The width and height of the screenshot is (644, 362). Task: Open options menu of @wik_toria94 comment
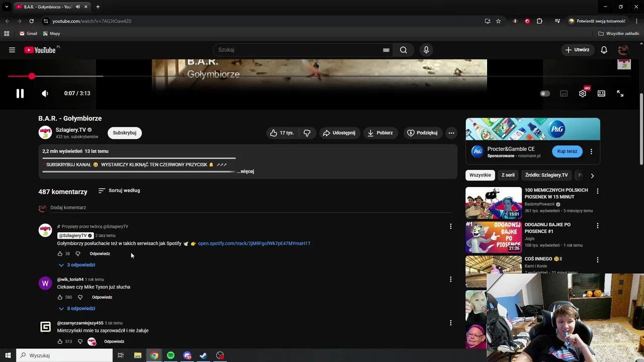[451, 279]
